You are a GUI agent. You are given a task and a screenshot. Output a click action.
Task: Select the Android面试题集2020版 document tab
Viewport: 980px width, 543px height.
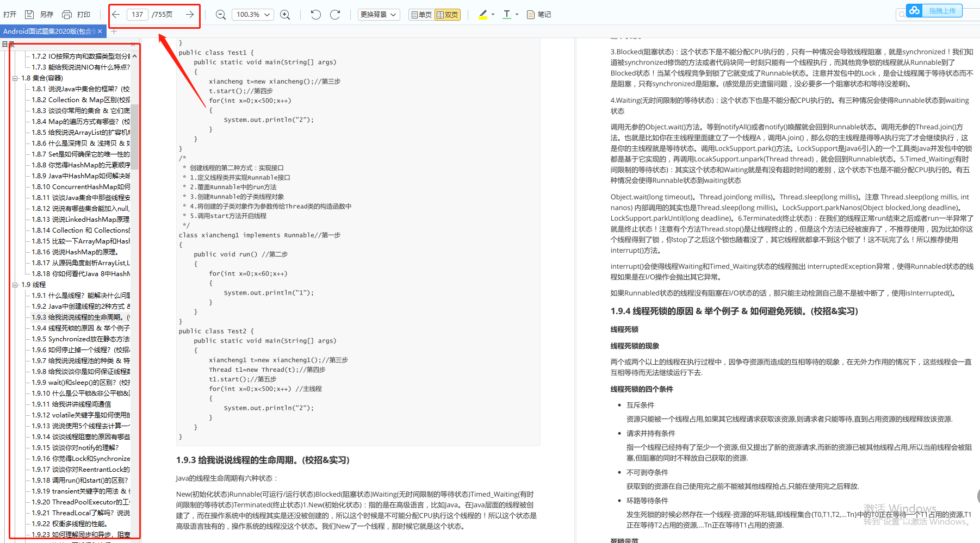point(49,32)
